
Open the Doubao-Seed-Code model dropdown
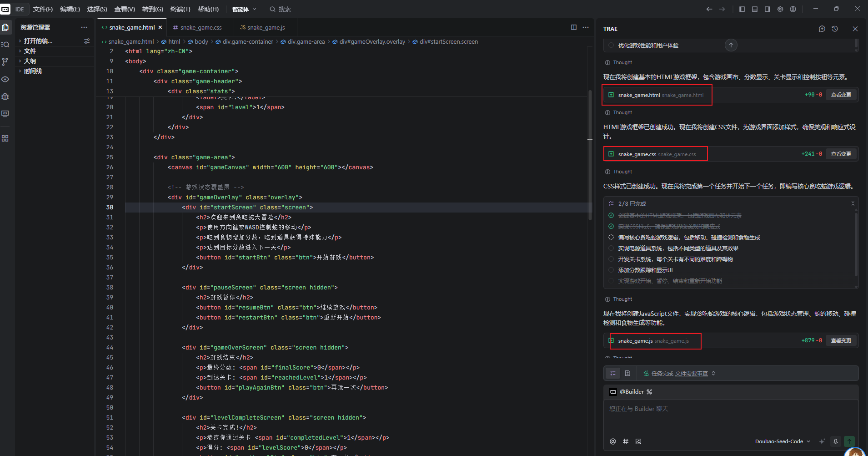click(x=782, y=441)
